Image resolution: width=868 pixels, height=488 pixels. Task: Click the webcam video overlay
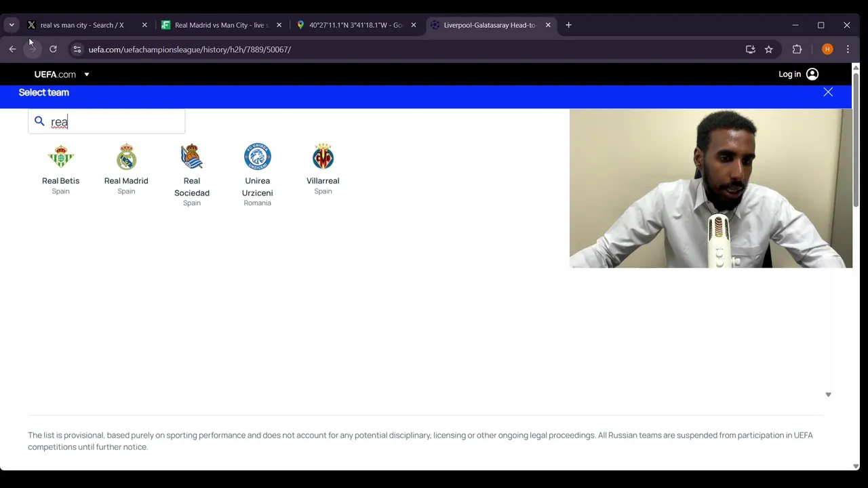pyautogui.click(x=711, y=188)
